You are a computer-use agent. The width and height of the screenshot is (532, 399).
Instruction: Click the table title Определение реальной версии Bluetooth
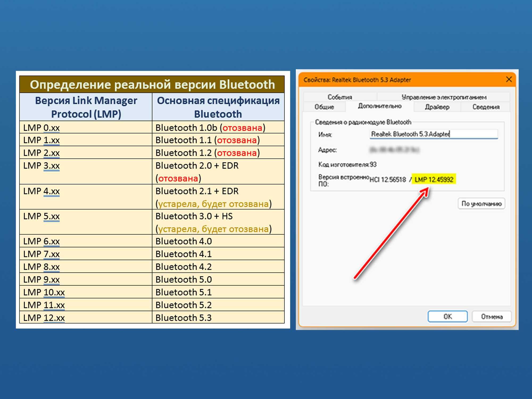point(152,84)
